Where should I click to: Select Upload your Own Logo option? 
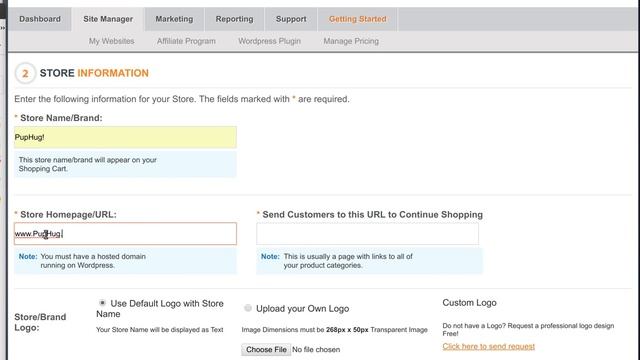(x=248, y=308)
